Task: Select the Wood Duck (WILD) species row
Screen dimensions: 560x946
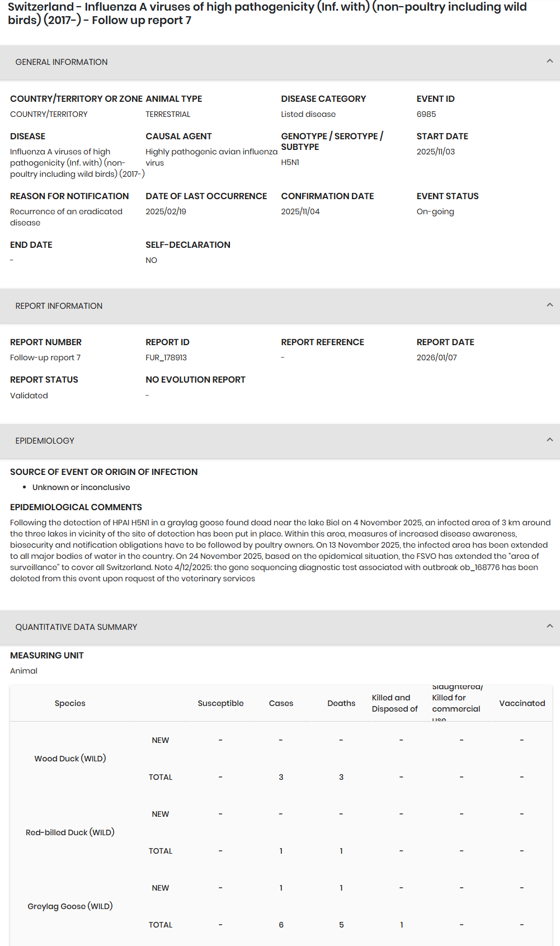Action: pyautogui.click(x=70, y=759)
